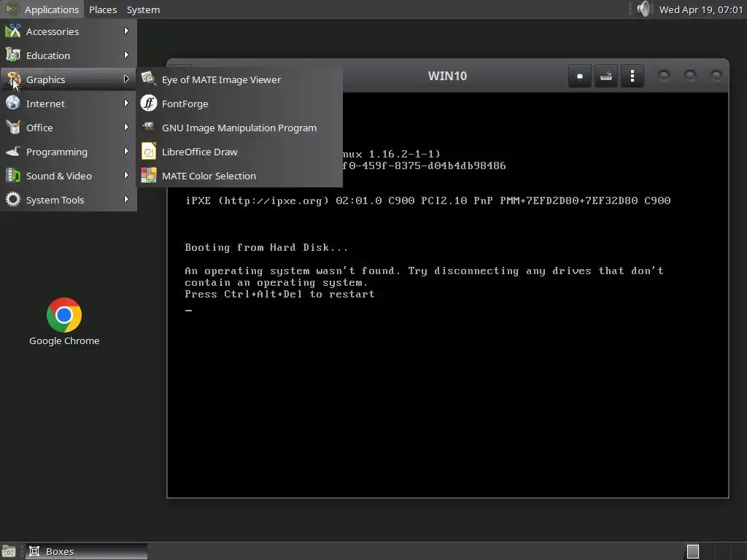Launch LibreOffice Draw from menu
This screenshot has height=560, width=747.
[x=239, y=152]
